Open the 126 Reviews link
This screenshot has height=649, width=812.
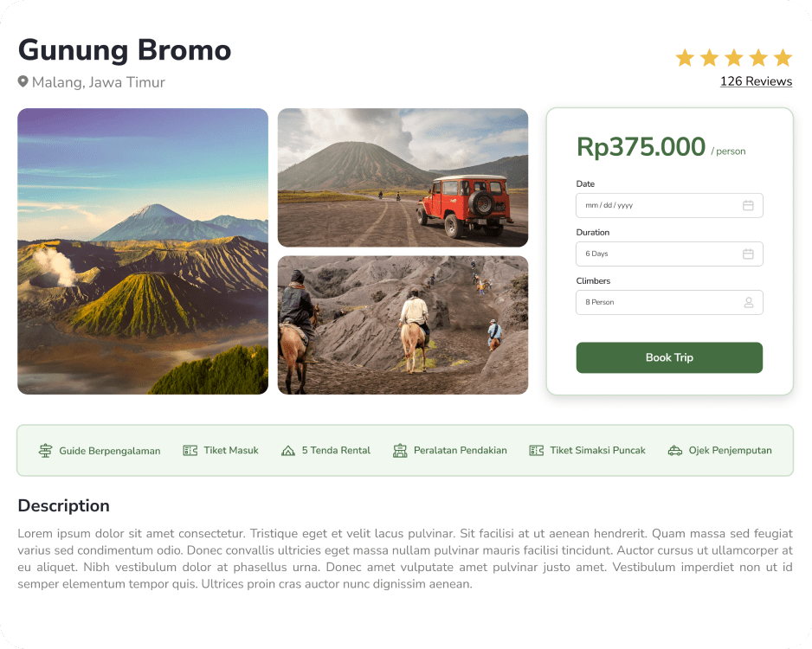[756, 81]
